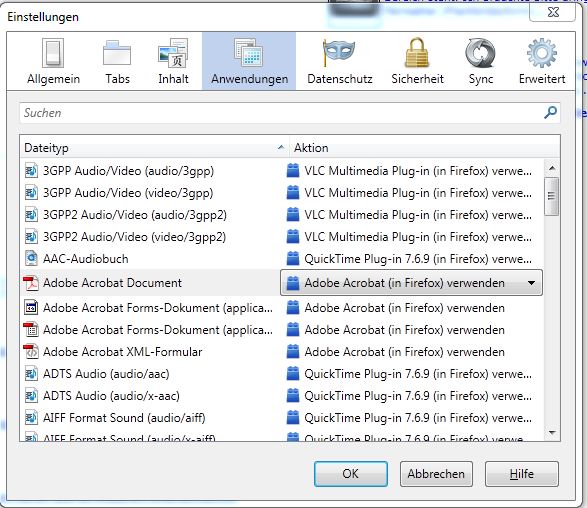
Task: Open help with the Hilfe button
Action: pos(521,474)
